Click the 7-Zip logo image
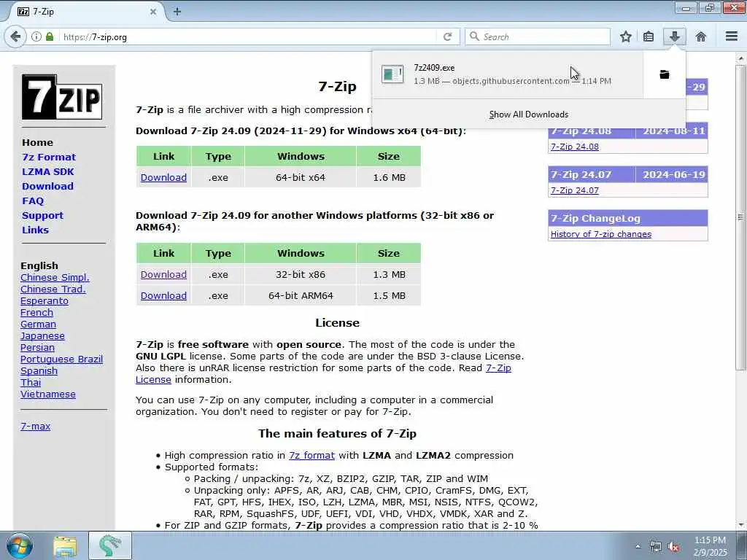The image size is (747, 560). click(62, 97)
